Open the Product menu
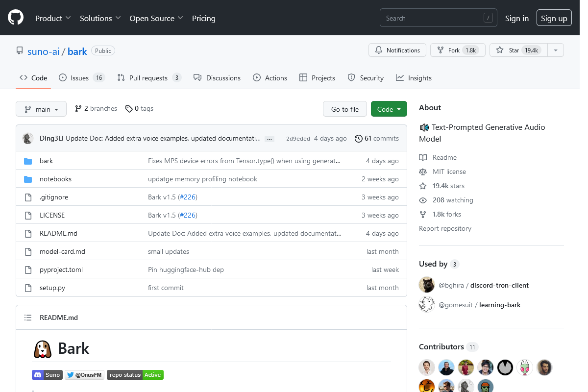The height and width of the screenshot is (392, 588). (52, 18)
